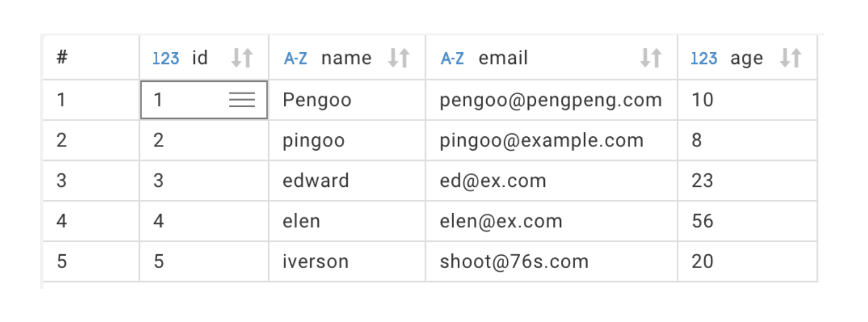Click the A-Z type icon beside email
This screenshot has height=322, width=868.
452,58
